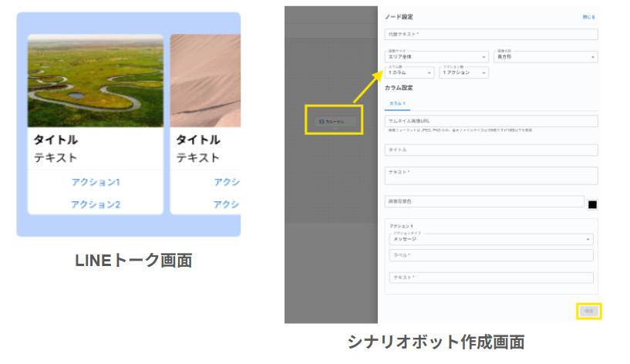Expand the アクション数 dropdown
630x364 pixels.
464,72
